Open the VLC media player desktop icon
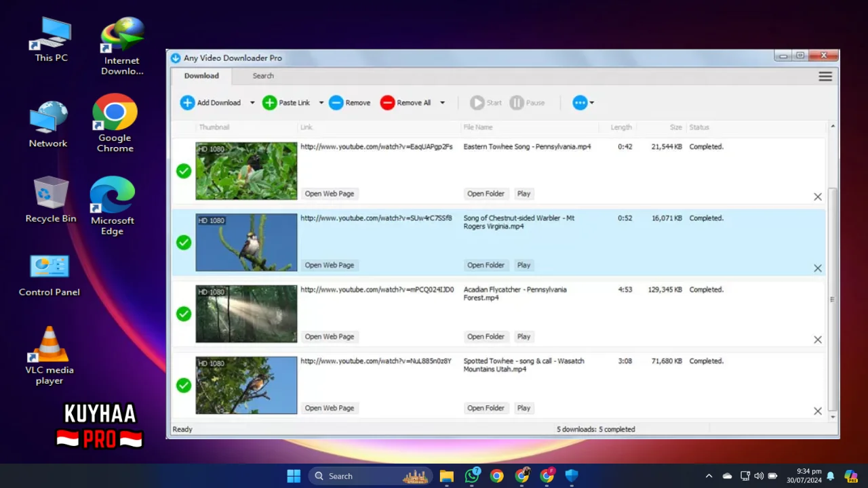The width and height of the screenshot is (868, 488). point(50,355)
